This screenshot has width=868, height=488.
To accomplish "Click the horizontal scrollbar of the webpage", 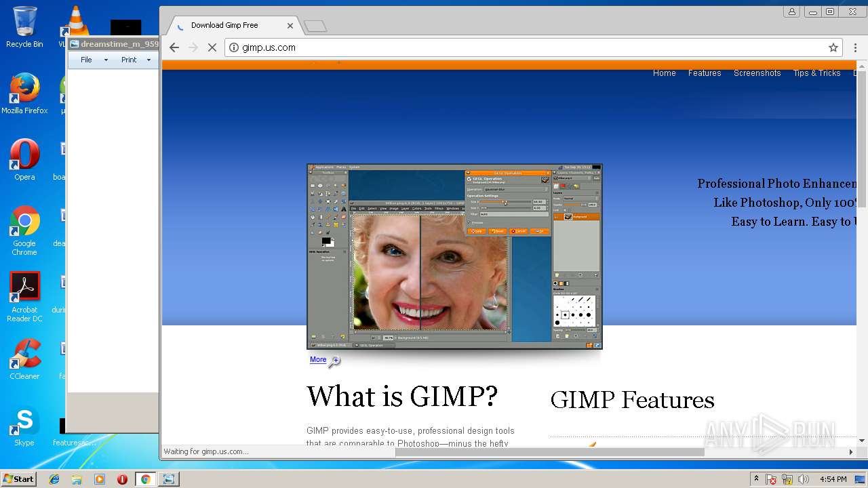I will (x=550, y=451).
